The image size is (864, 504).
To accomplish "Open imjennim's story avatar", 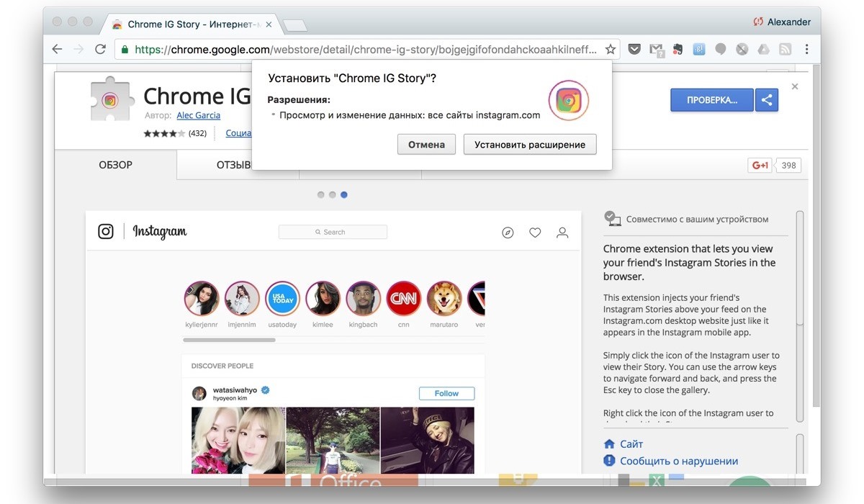I will [x=242, y=298].
